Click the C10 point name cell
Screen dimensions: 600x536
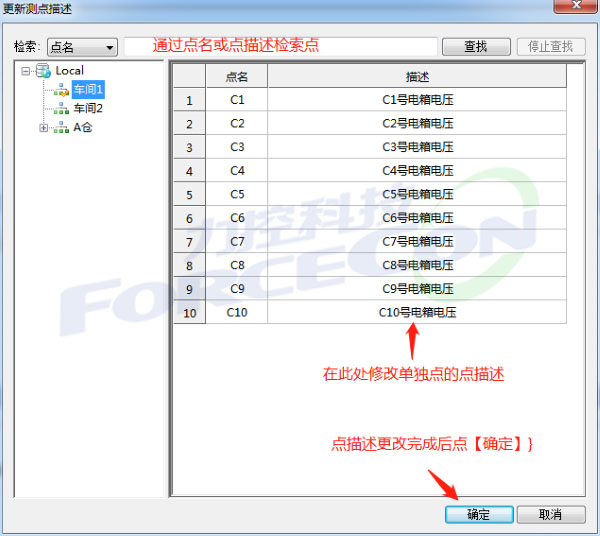(236, 312)
